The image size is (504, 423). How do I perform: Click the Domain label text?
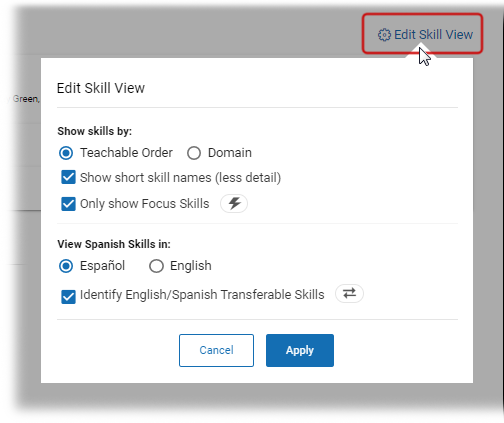pyautogui.click(x=230, y=153)
